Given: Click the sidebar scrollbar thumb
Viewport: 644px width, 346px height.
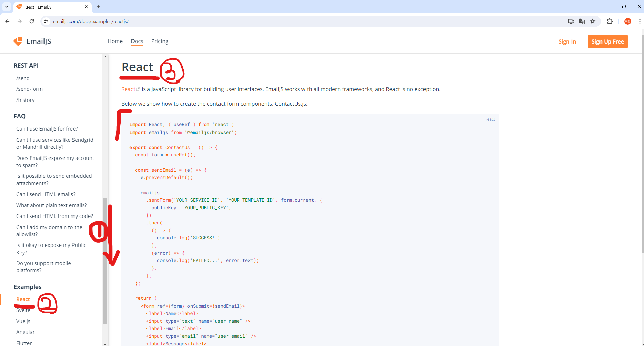Looking at the screenshot, I should [x=105, y=261].
